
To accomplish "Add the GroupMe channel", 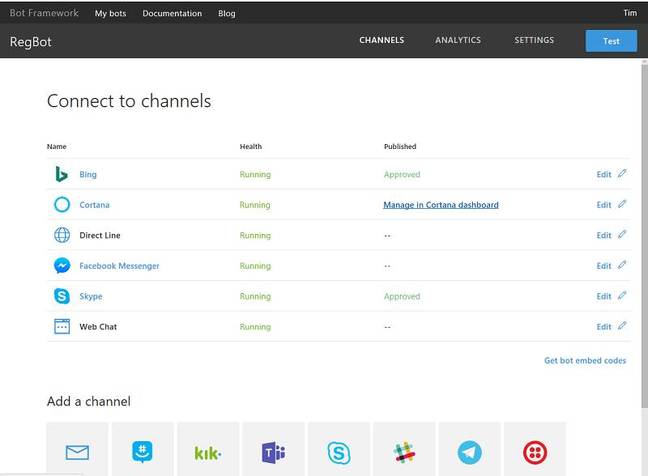I will pyautogui.click(x=143, y=452).
